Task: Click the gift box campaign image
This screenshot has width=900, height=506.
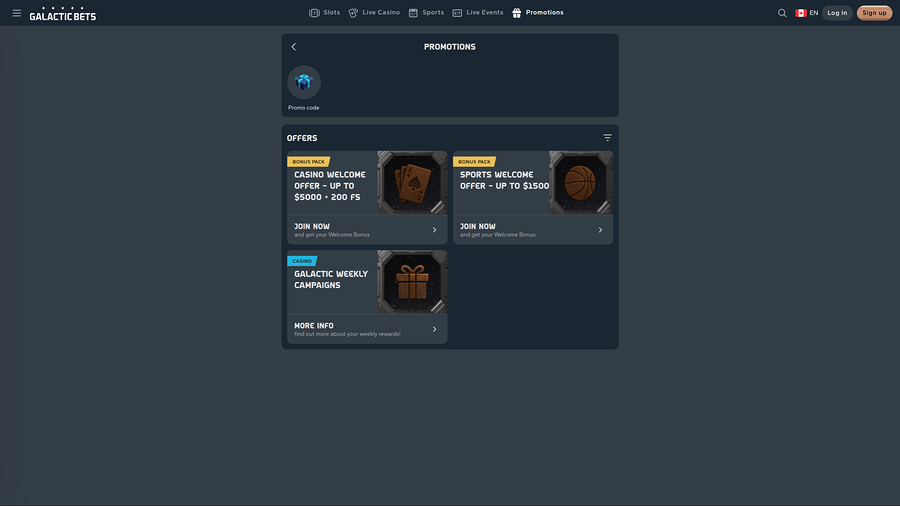Action: (412, 282)
